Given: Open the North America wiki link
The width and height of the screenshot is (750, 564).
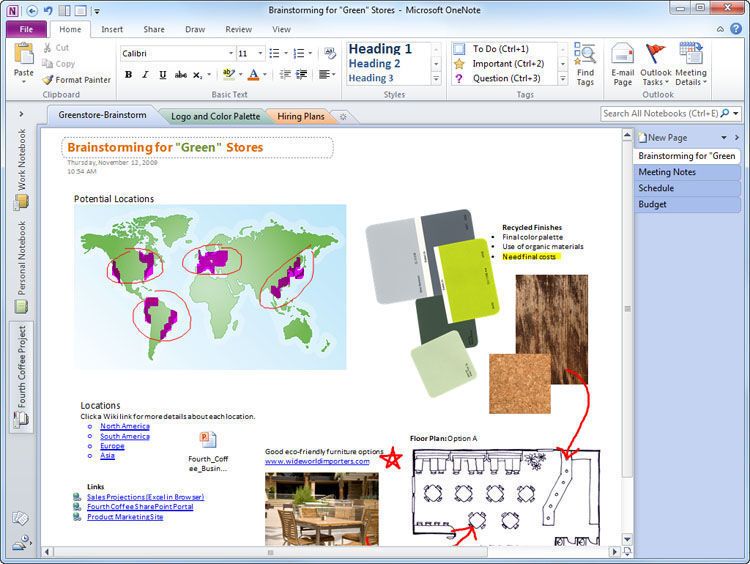Looking at the screenshot, I should [125, 426].
